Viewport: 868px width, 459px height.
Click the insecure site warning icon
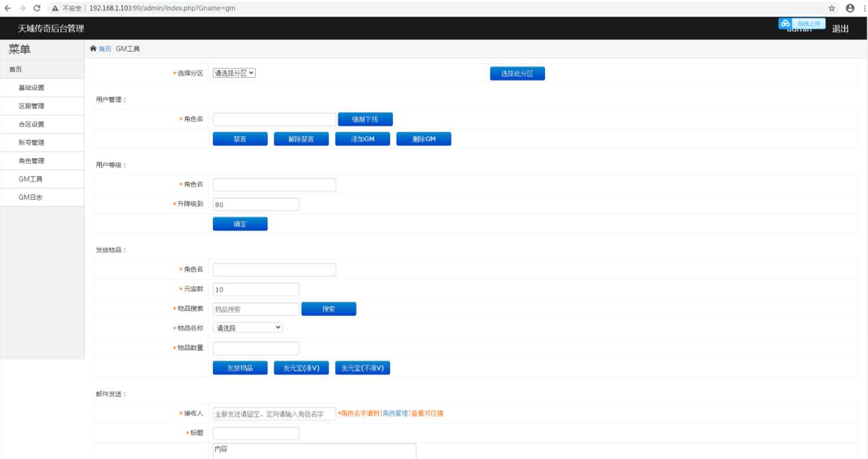click(x=55, y=8)
